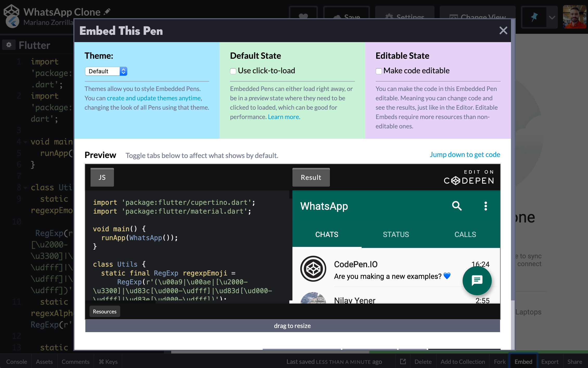Close the Embed This Pen dialog
Image resolution: width=588 pixels, height=368 pixels.
(x=503, y=31)
